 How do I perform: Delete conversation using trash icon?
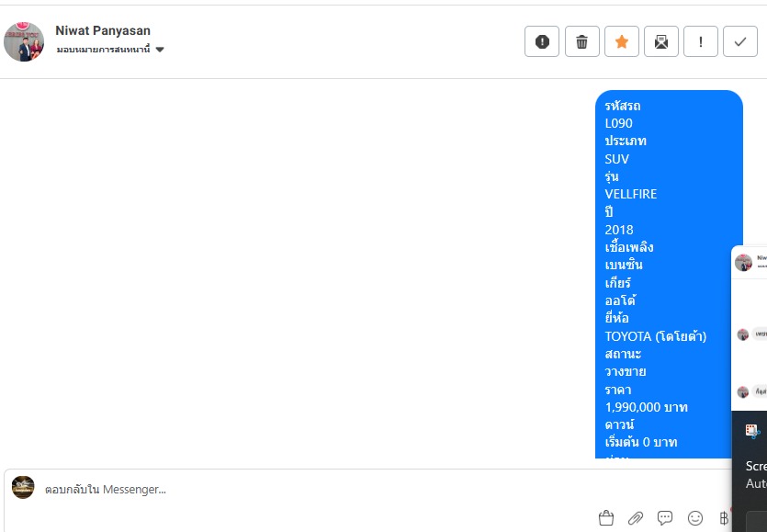[x=581, y=41]
